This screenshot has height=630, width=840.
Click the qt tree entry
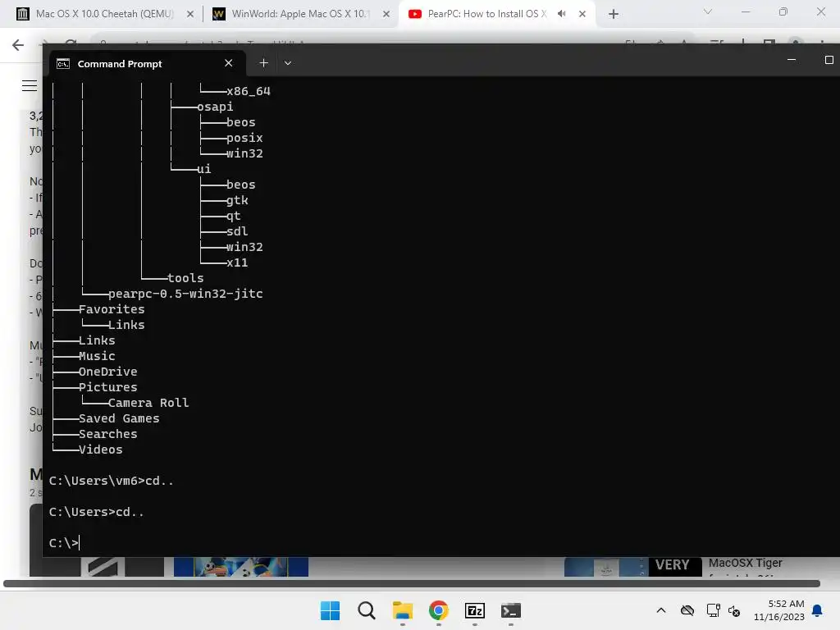(233, 216)
